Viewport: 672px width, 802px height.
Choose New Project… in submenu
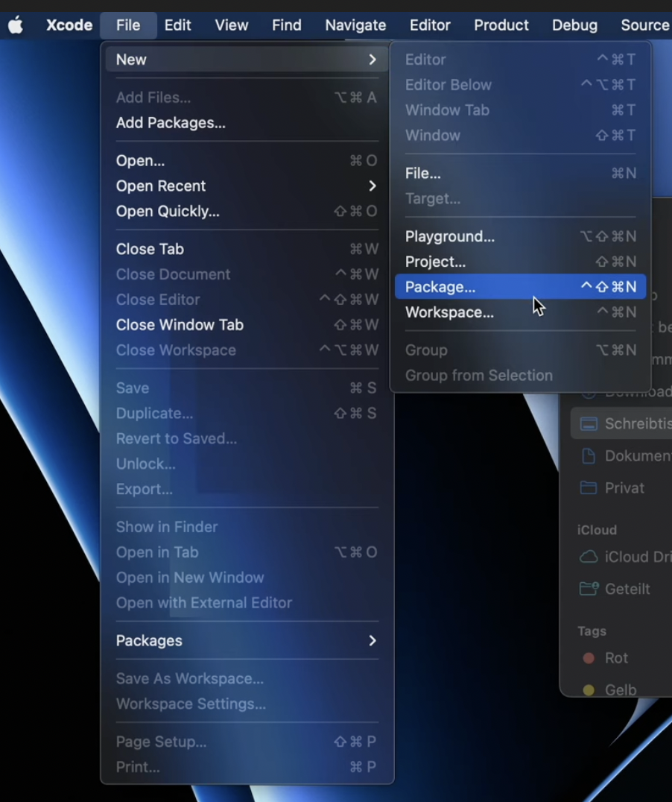coord(520,262)
